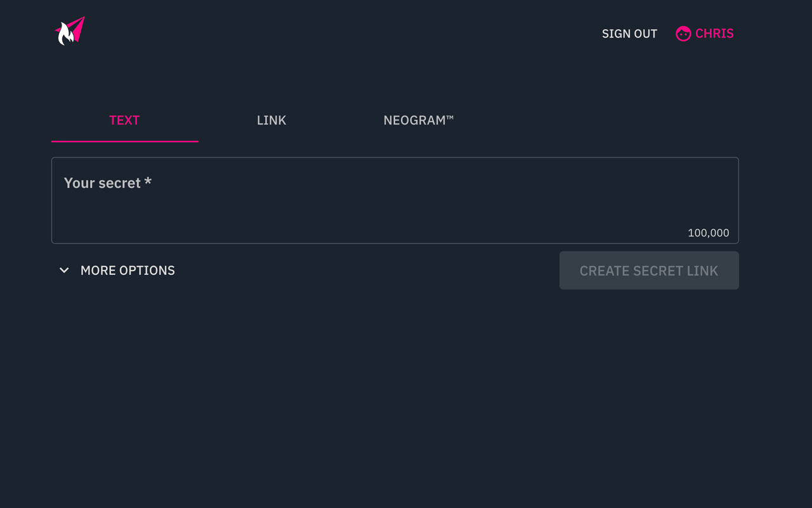Click the SIGN OUT link
The image size is (812, 508).
629,34
